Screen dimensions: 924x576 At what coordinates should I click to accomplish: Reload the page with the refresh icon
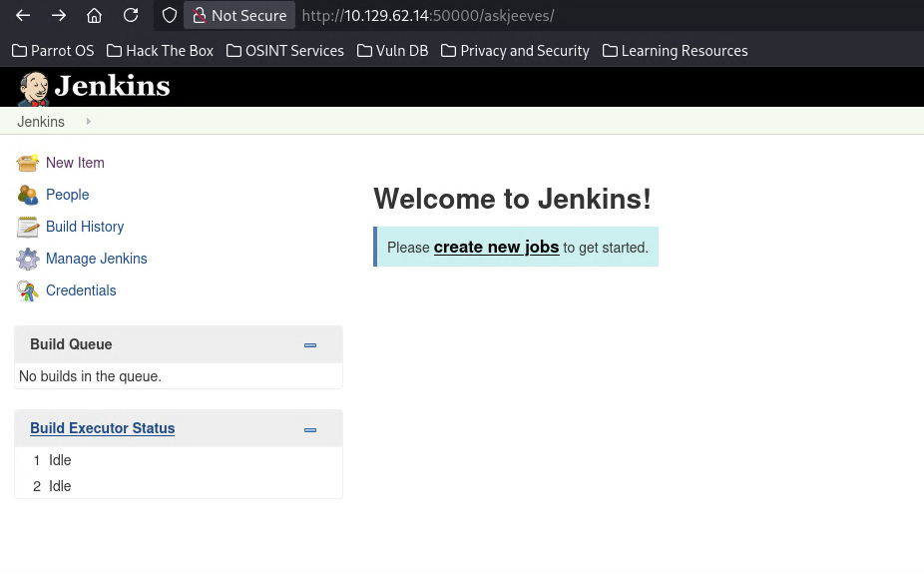(131, 15)
